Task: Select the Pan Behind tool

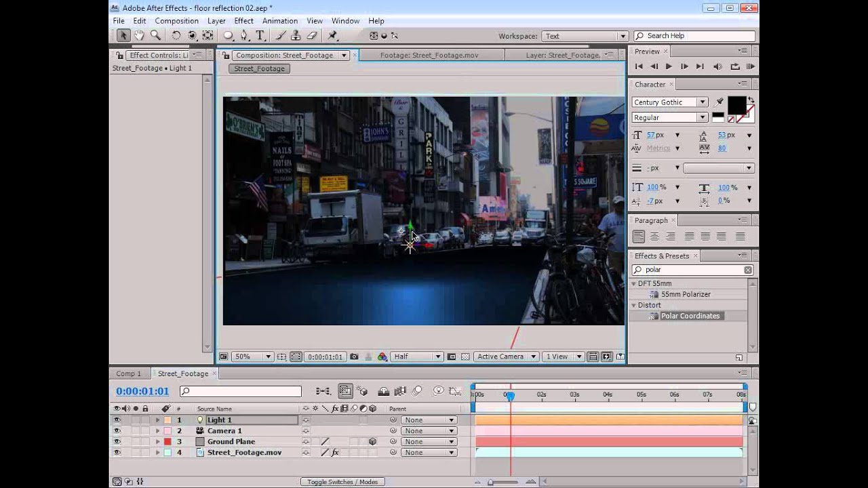Action: tap(208, 36)
